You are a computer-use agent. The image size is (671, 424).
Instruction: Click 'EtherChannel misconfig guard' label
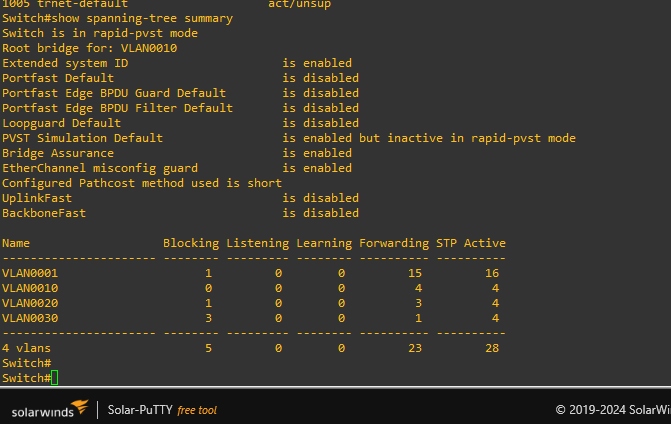coord(100,168)
